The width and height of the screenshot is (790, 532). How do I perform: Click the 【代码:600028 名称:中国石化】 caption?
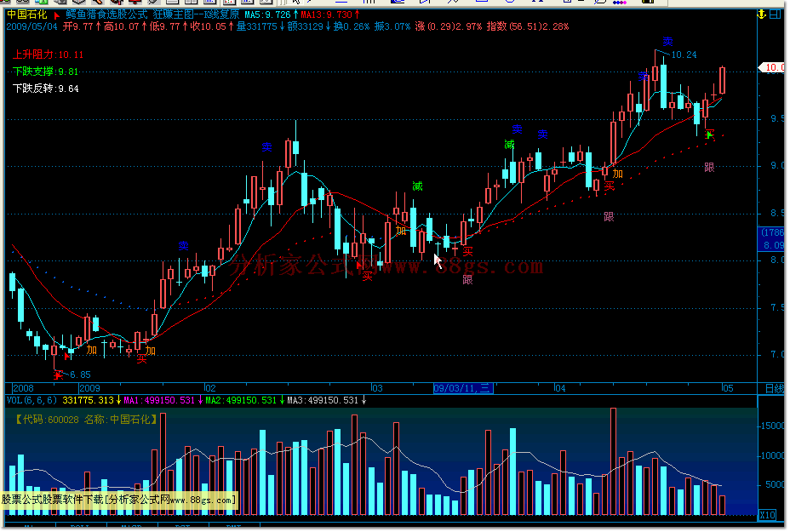click(x=86, y=419)
